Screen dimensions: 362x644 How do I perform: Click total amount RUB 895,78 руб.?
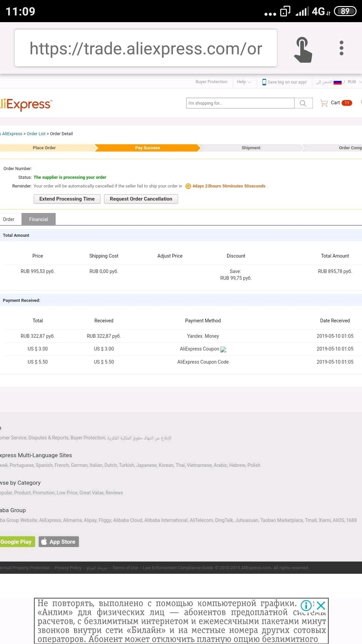335,271
